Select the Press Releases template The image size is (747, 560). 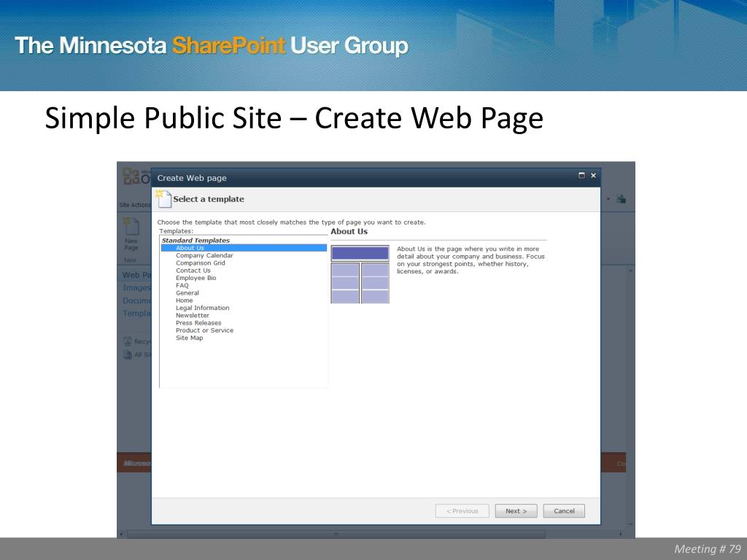[198, 323]
